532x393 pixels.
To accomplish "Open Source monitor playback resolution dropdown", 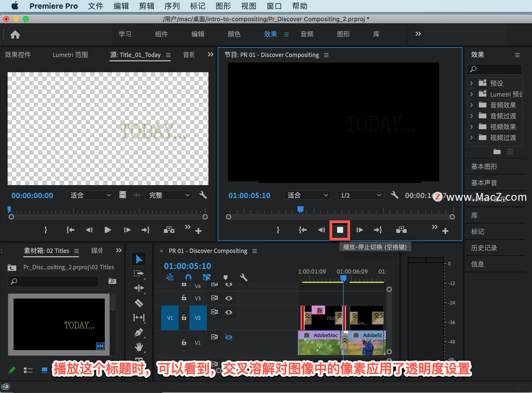I will pyautogui.click(x=169, y=195).
